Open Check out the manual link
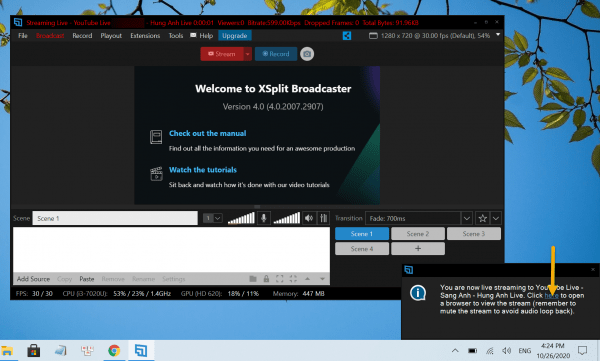The image size is (600, 361). click(207, 133)
